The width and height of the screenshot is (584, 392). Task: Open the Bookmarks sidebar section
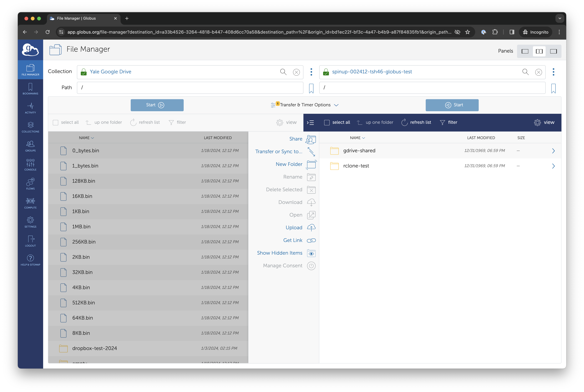pyautogui.click(x=30, y=89)
